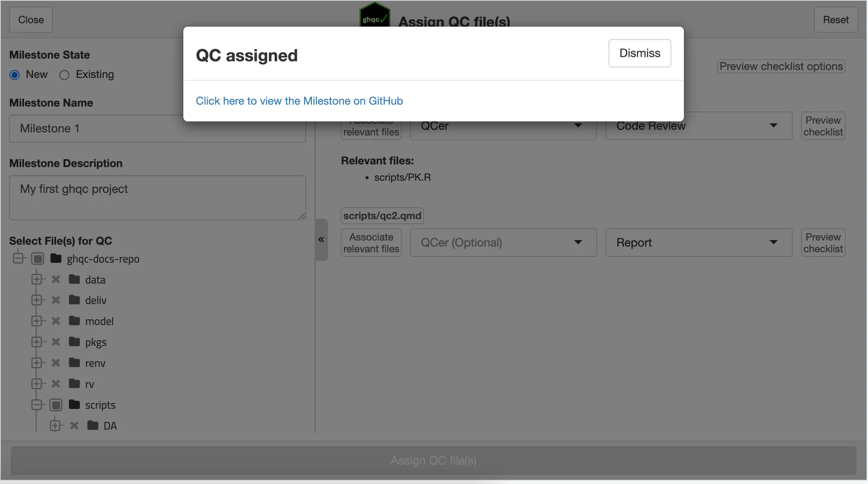868x484 pixels.
Task: Expand the pkgs folder tree node
Action: click(37, 342)
